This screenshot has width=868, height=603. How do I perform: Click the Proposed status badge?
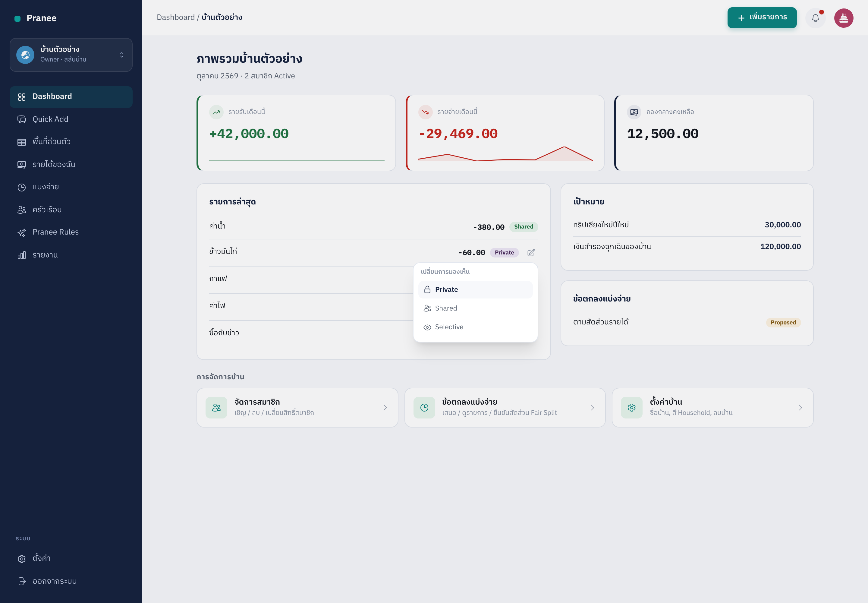(783, 322)
